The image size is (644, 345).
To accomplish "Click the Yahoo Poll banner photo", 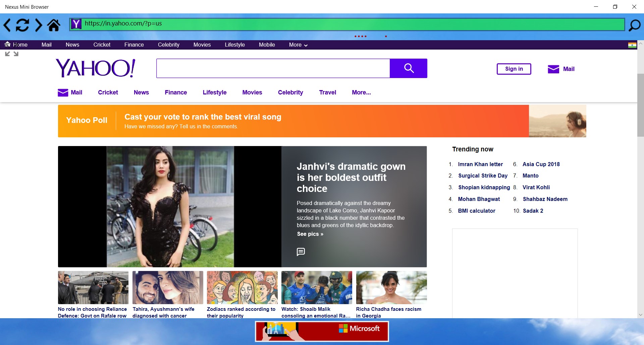I will 557,121.
